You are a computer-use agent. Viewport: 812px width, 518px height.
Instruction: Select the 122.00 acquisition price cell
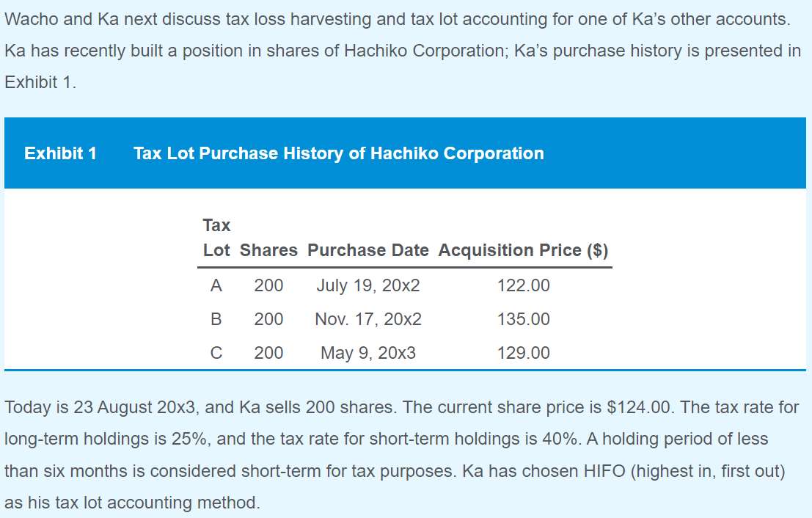coord(523,285)
